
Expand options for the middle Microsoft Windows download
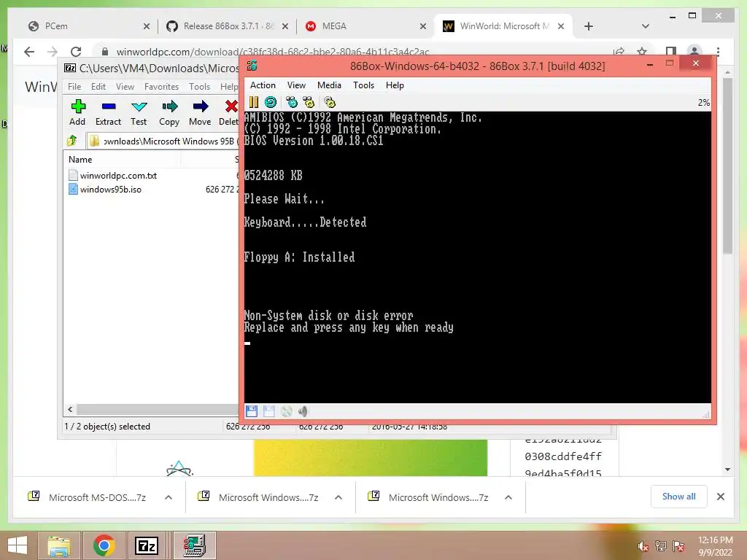338,497
